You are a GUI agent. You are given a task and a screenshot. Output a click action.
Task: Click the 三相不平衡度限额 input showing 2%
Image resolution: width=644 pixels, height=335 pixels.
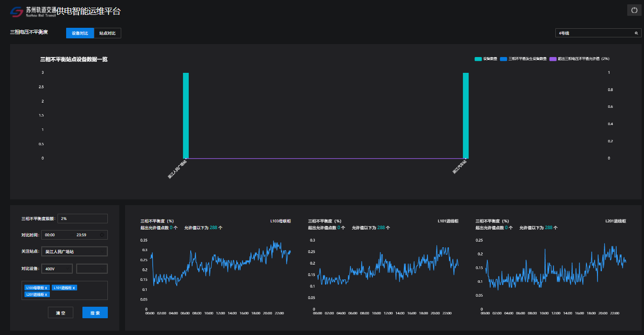82,219
